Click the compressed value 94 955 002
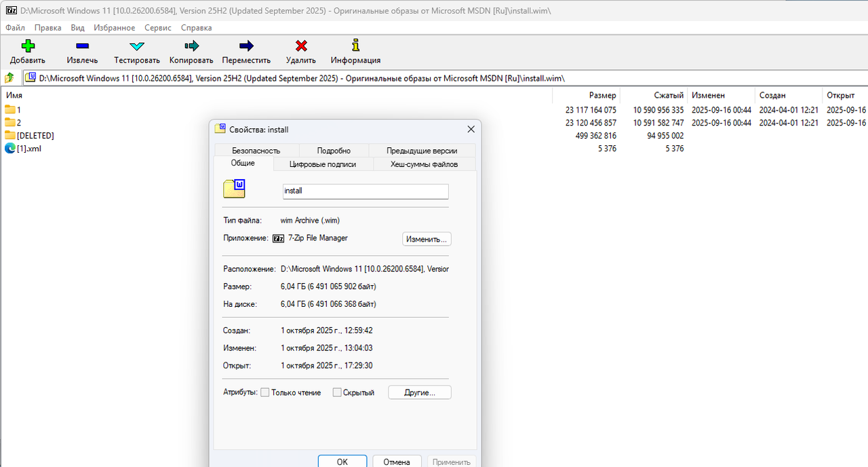 tap(665, 135)
